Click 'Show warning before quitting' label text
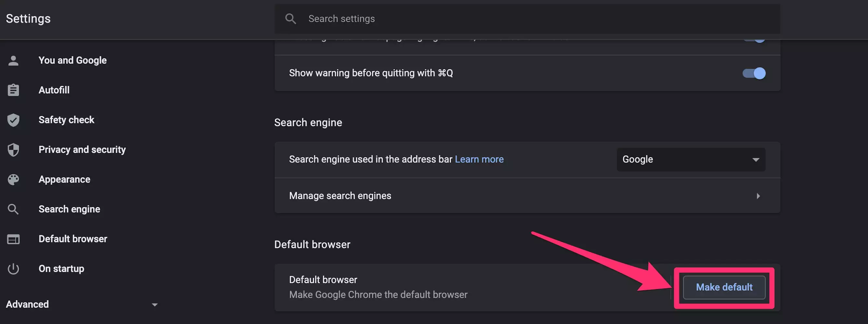868x324 pixels. click(x=371, y=73)
